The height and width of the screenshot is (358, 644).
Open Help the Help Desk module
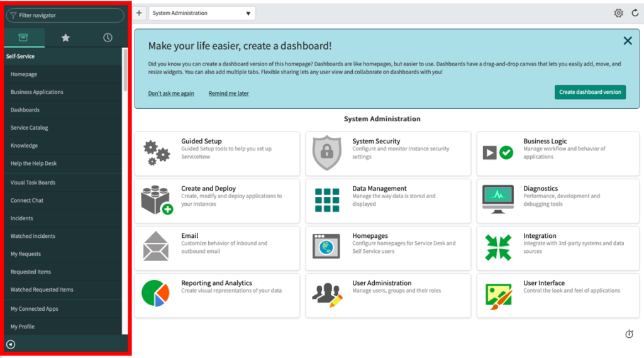(63, 164)
